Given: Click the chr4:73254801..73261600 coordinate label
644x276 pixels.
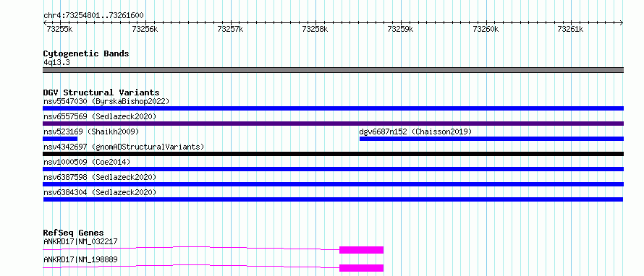Looking at the screenshot, I should click(93, 16).
